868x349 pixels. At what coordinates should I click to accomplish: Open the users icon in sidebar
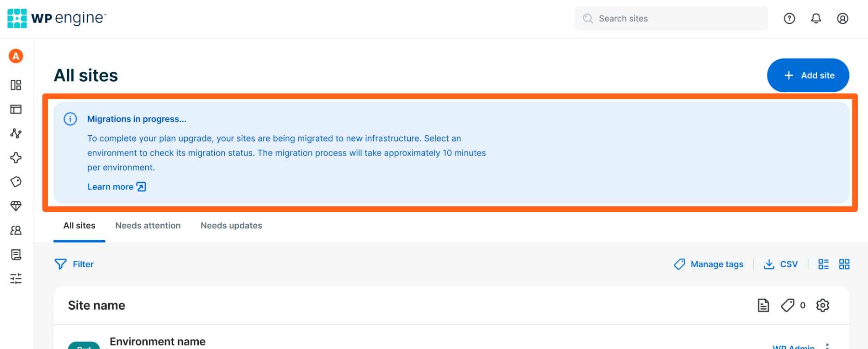[x=16, y=230]
